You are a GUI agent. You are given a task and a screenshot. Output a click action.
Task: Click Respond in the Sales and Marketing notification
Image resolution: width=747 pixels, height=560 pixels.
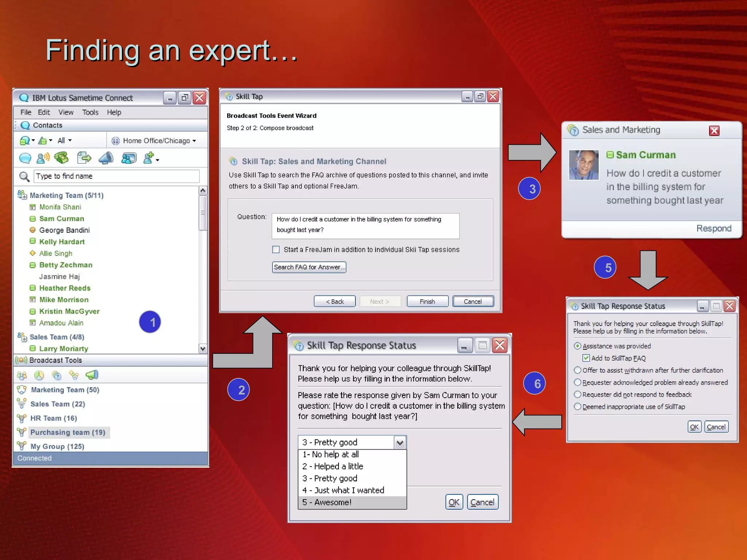click(714, 229)
